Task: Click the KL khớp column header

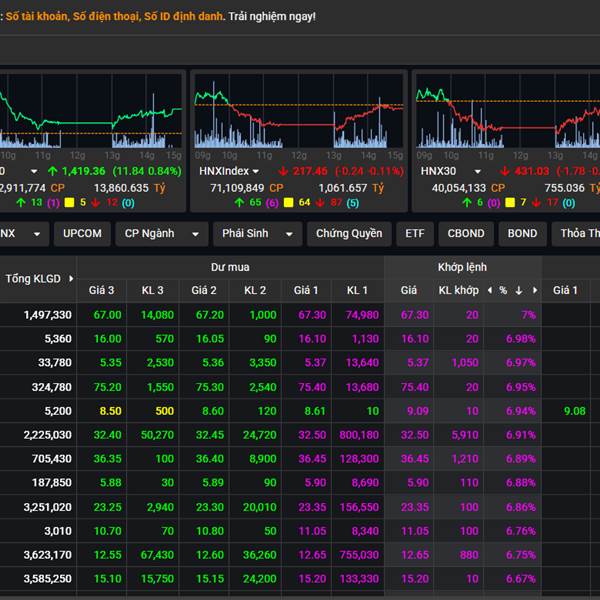Action: point(459,290)
